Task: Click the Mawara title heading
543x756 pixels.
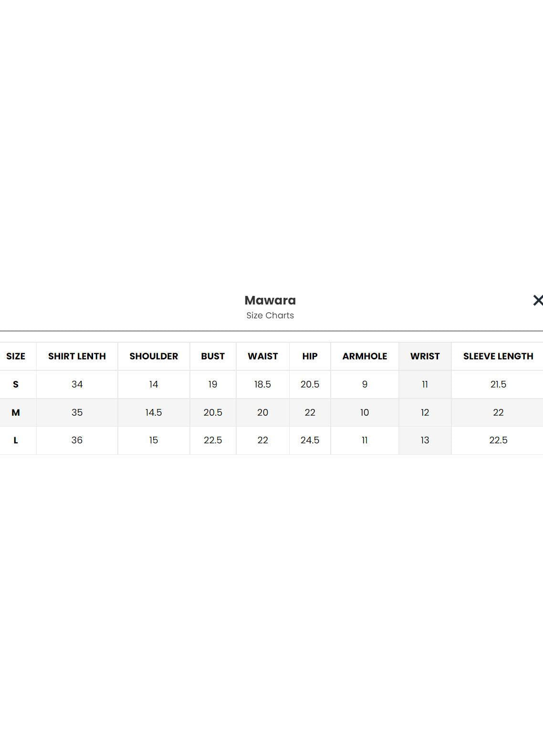Action: pos(270,300)
